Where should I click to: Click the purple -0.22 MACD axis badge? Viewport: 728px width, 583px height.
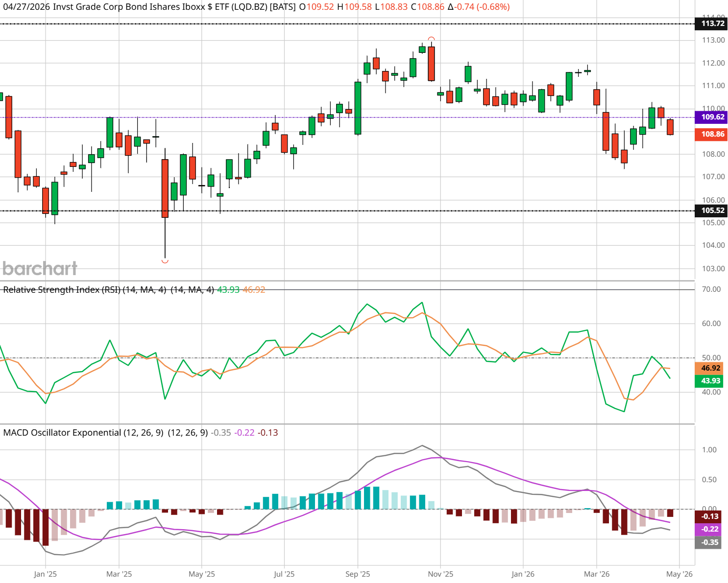point(708,529)
